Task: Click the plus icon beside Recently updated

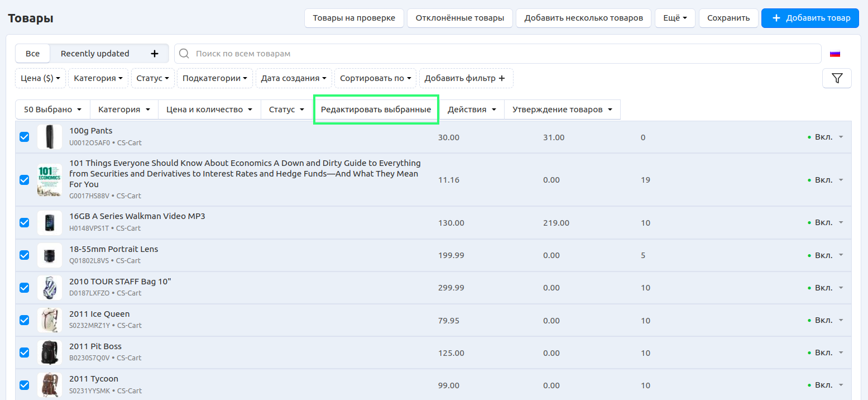Action: coord(155,54)
